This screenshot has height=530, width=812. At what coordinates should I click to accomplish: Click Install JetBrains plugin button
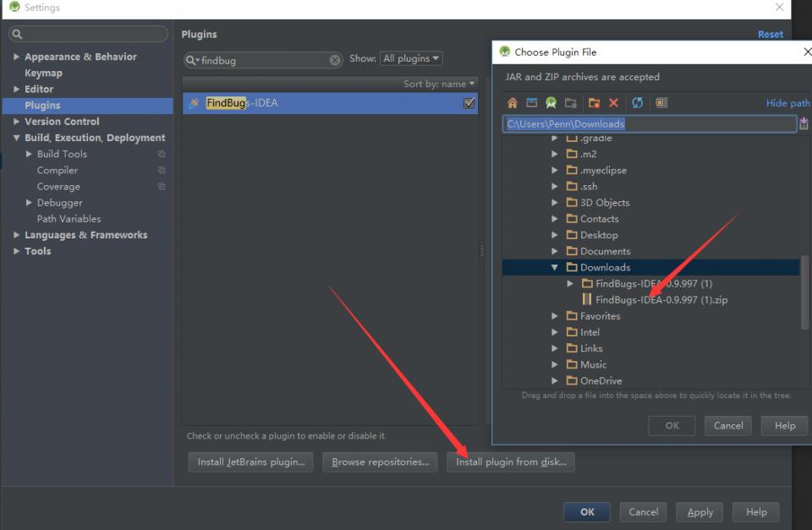pyautogui.click(x=251, y=462)
